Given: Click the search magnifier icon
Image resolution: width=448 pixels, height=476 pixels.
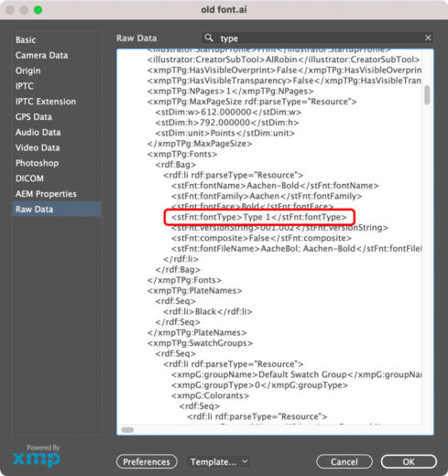Looking at the screenshot, I should pos(209,38).
